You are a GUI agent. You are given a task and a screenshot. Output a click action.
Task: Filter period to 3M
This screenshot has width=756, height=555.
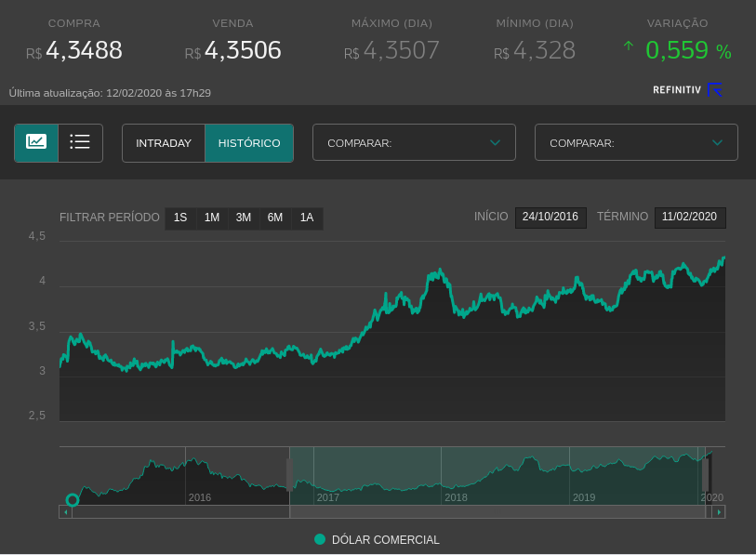pyautogui.click(x=244, y=218)
